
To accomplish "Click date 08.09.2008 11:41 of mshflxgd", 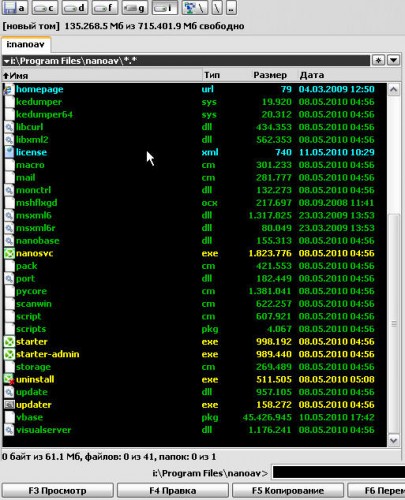I will click(x=337, y=203).
